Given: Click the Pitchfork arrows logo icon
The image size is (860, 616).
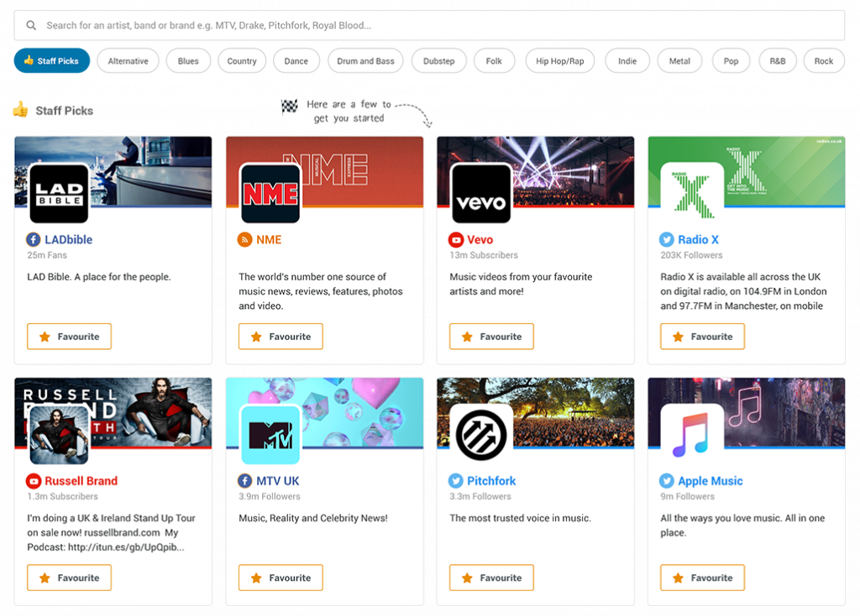Looking at the screenshot, I should pyautogui.click(x=481, y=434).
